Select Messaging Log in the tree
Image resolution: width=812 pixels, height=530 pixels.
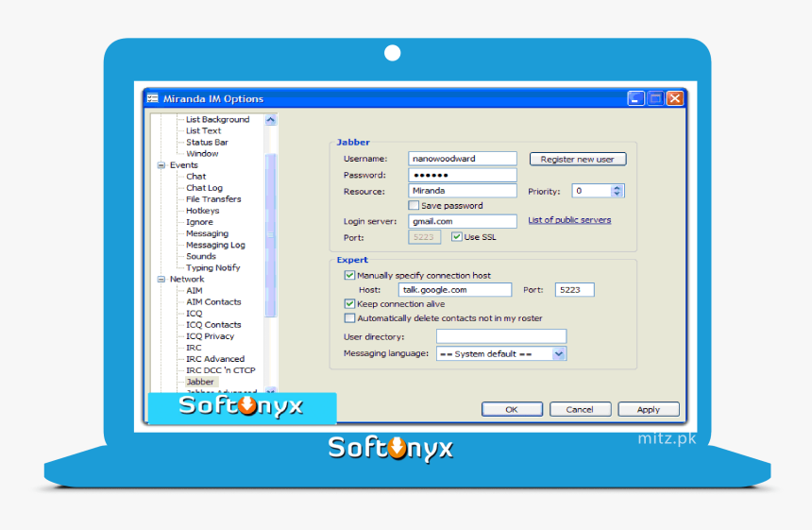coord(215,245)
